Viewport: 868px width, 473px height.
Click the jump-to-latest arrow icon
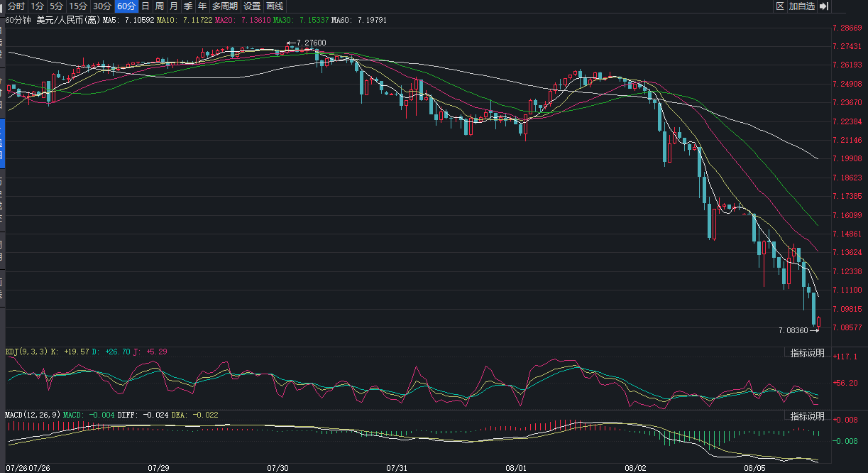pyautogui.click(x=823, y=6)
